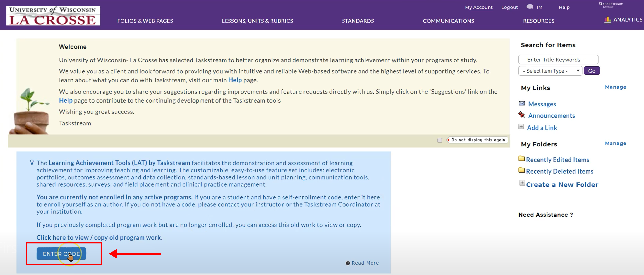Click the Announcements pushpin icon

click(x=522, y=115)
